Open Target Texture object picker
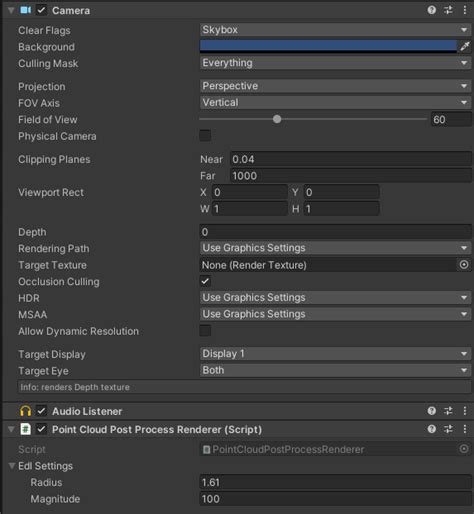Screen dimensions: 474x514 point(464,265)
